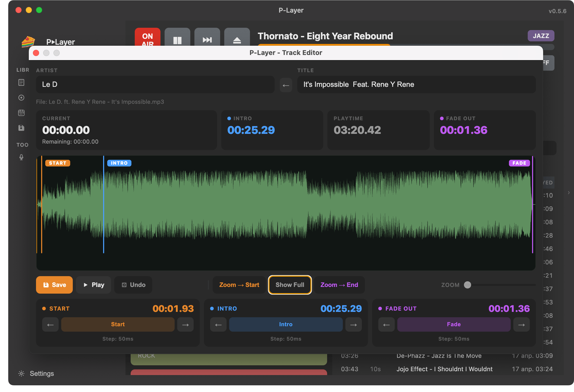Click the chevron on the main window's right edge
The height and width of the screenshot is (392, 574).
[x=569, y=192]
